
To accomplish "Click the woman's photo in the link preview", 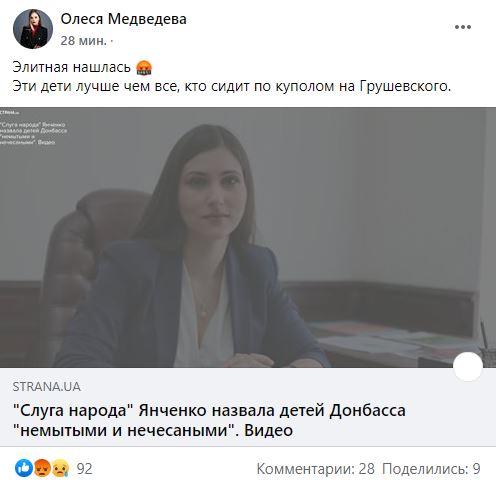I will coord(248,237).
